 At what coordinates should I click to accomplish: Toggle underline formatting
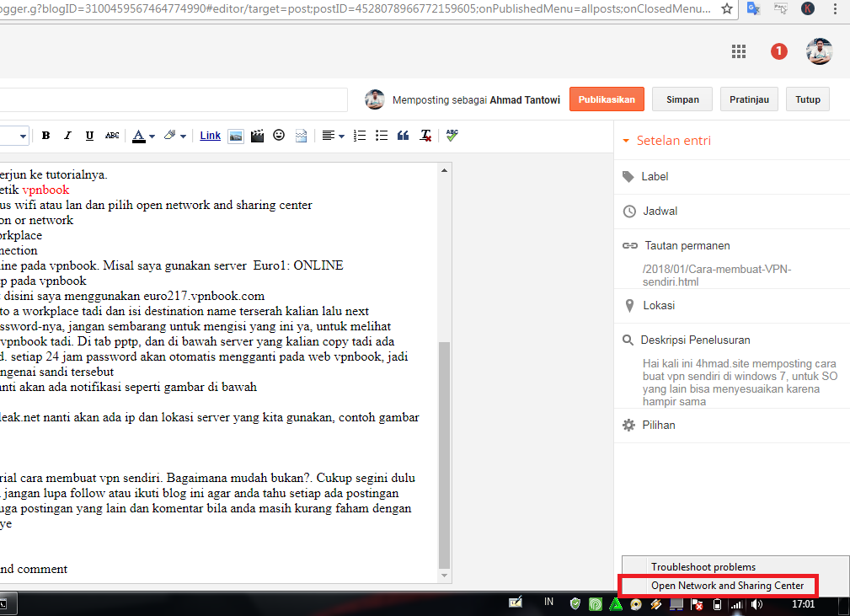(89, 136)
